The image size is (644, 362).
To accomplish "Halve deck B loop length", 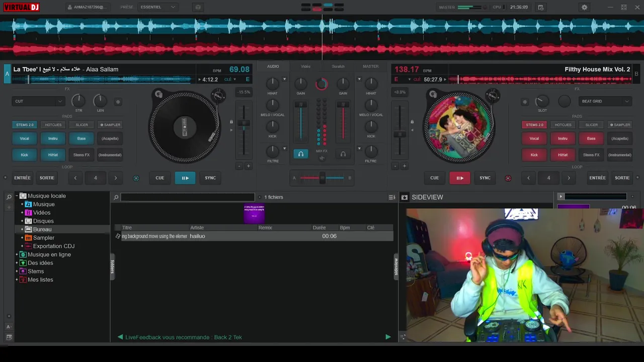I will [528, 178].
